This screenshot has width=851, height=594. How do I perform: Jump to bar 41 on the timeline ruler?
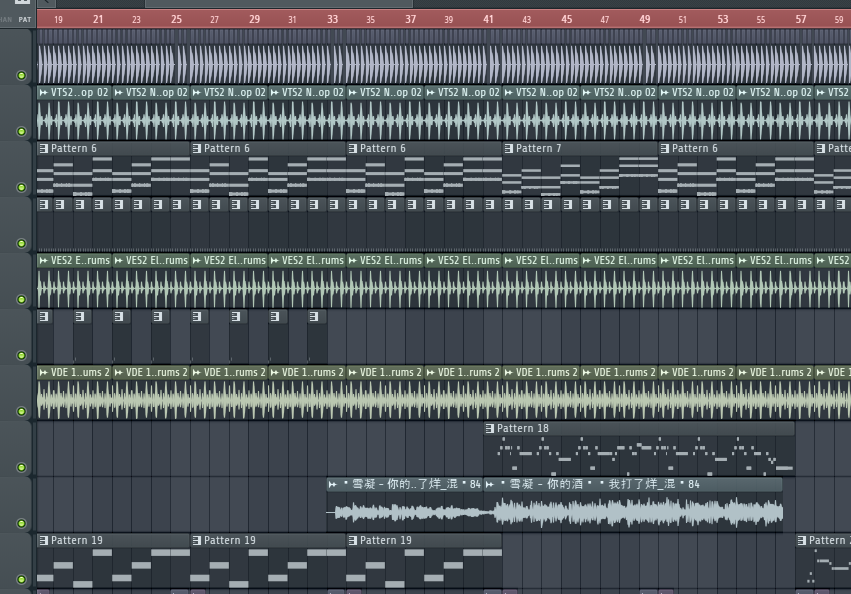tap(488, 19)
